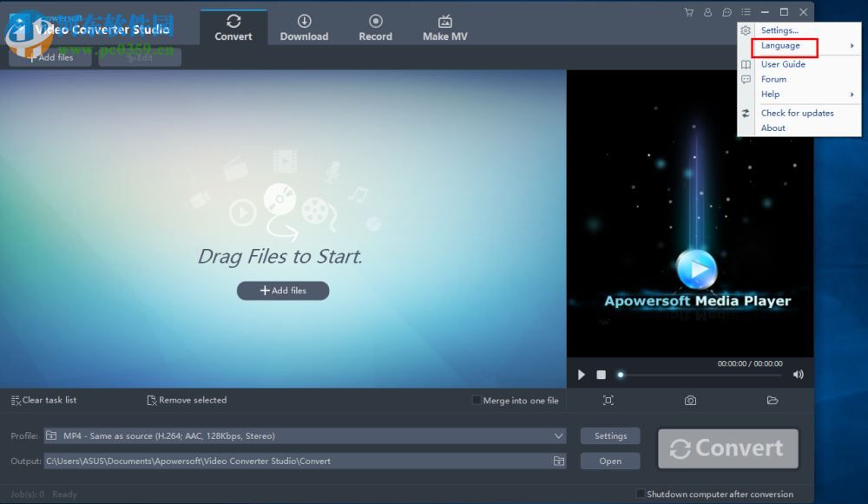Enable Merge into one file checkbox
Image resolution: width=868 pixels, height=504 pixels.
pyautogui.click(x=476, y=400)
